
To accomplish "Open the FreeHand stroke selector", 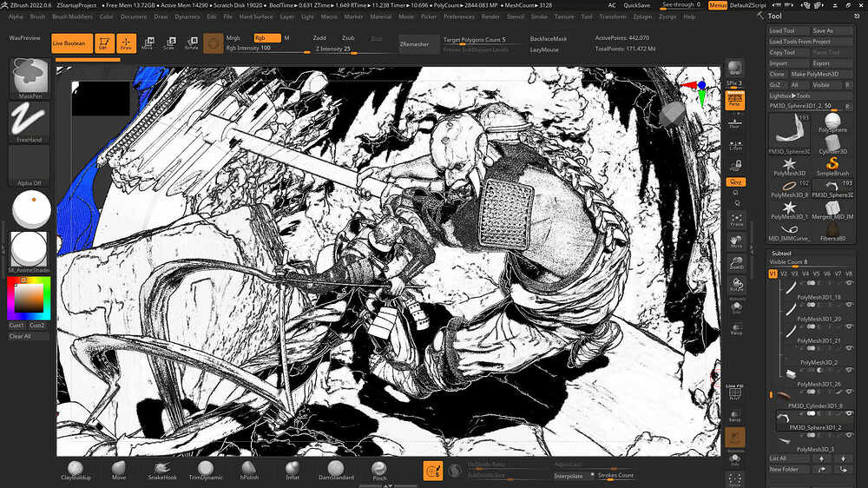I will coord(30,122).
